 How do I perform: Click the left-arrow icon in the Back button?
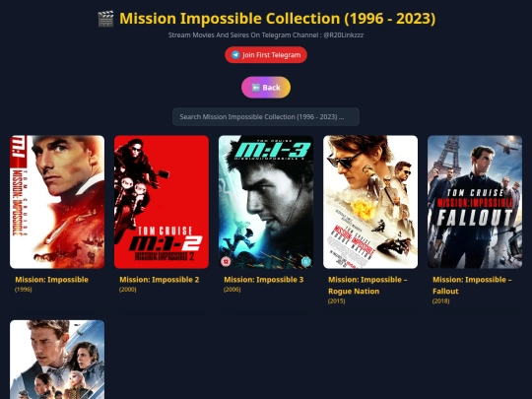click(256, 88)
